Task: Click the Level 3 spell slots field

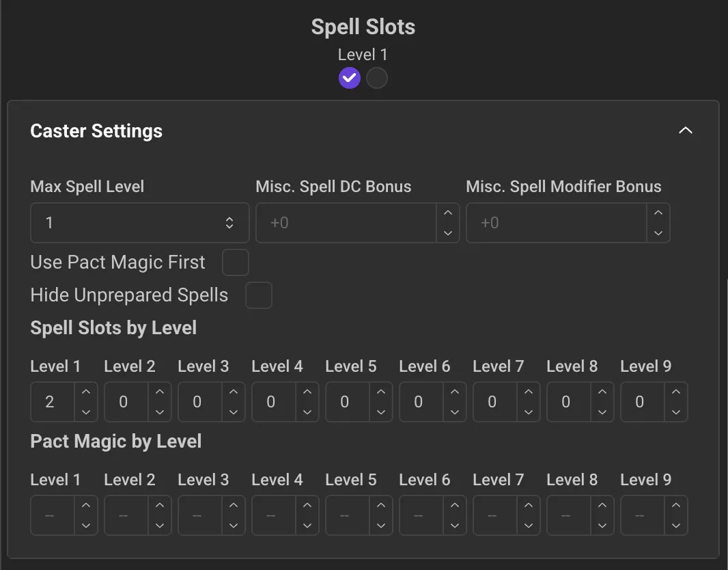Action: click(x=199, y=402)
